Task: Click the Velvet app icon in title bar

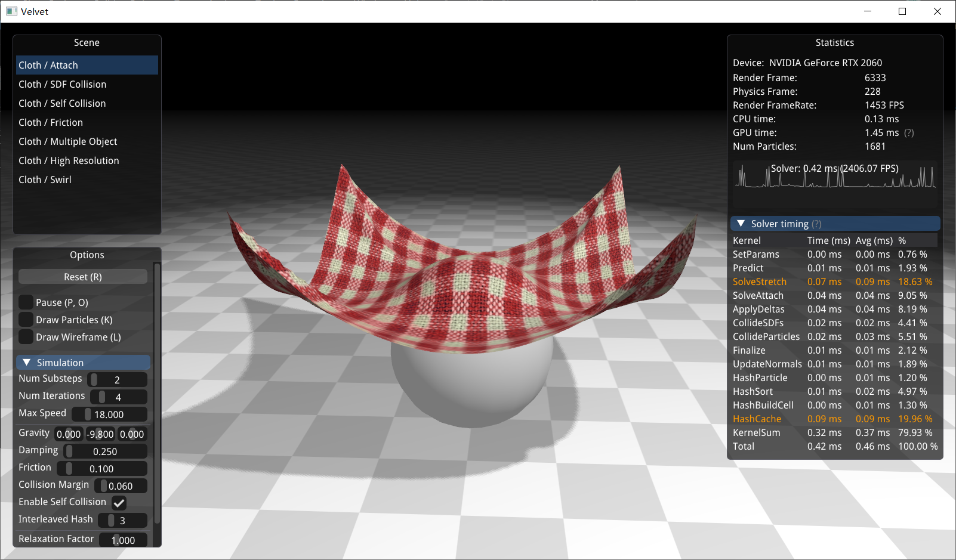Action: 11,11
